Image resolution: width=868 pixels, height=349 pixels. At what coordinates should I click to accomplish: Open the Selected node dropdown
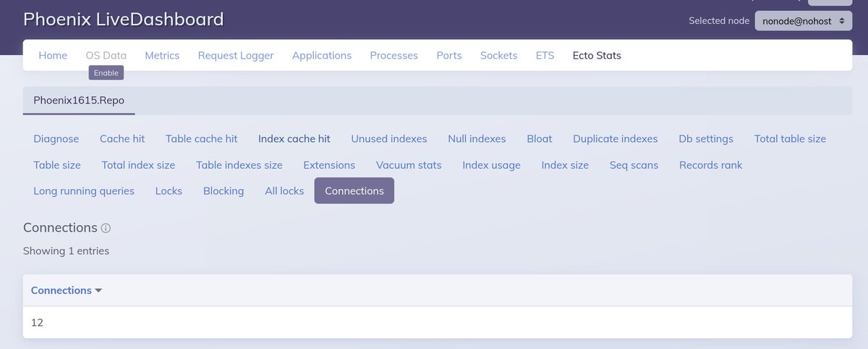click(803, 21)
